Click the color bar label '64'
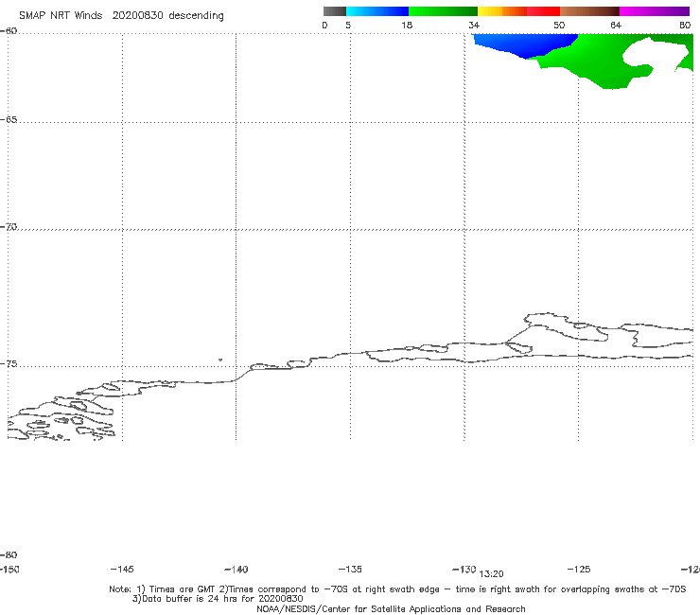 tap(616, 25)
